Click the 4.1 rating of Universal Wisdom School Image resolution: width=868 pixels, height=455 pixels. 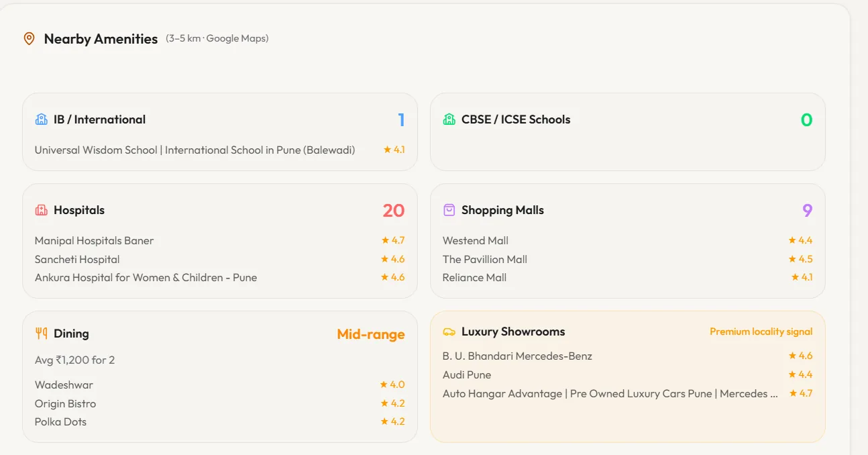(394, 150)
